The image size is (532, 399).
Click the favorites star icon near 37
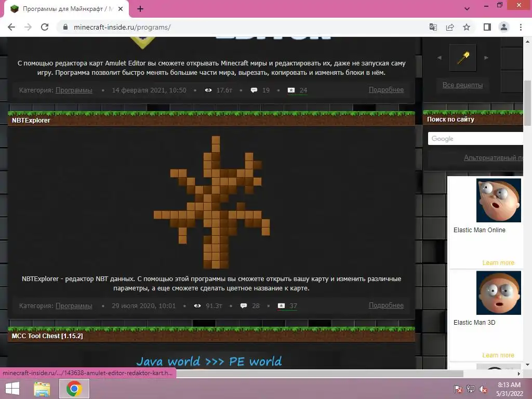(281, 305)
